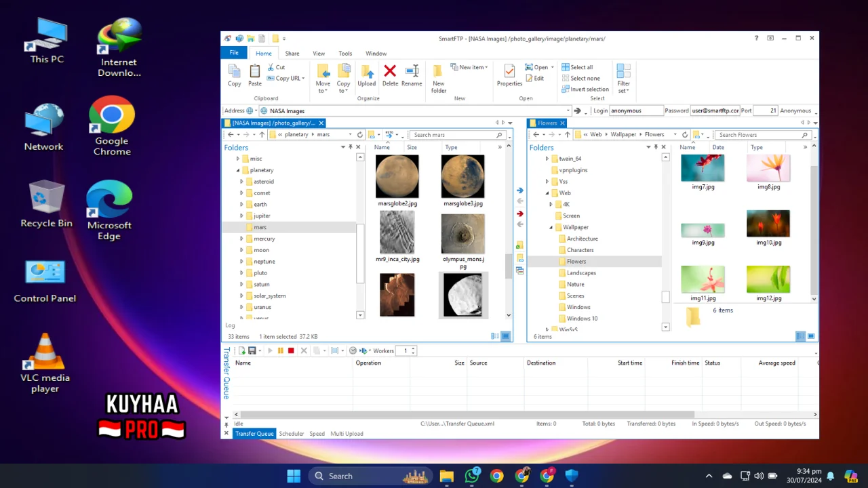This screenshot has height=488, width=868.
Task: Click Select none in ribbon
Action: (580, 78)
